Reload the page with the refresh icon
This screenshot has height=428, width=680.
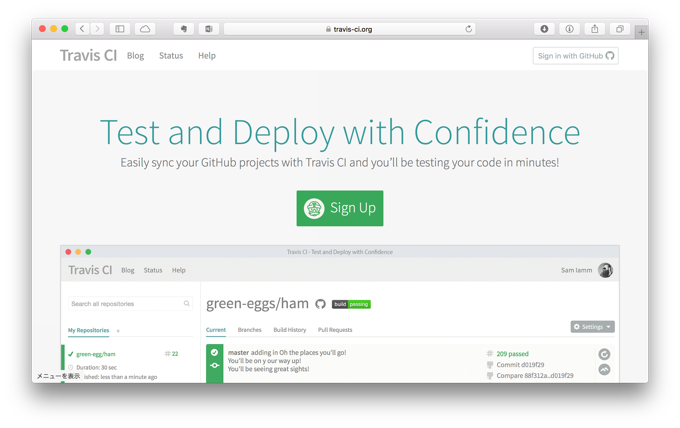tap(468, 29)
